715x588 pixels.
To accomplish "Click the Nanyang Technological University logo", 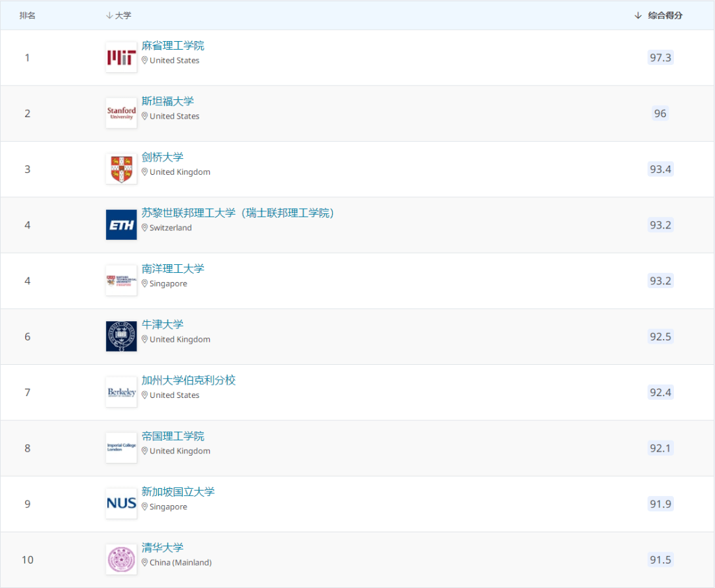I will coord(121,281).
